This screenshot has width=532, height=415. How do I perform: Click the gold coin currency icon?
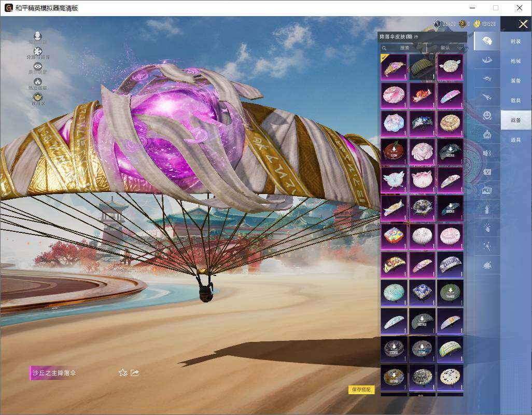click(477, 24)
